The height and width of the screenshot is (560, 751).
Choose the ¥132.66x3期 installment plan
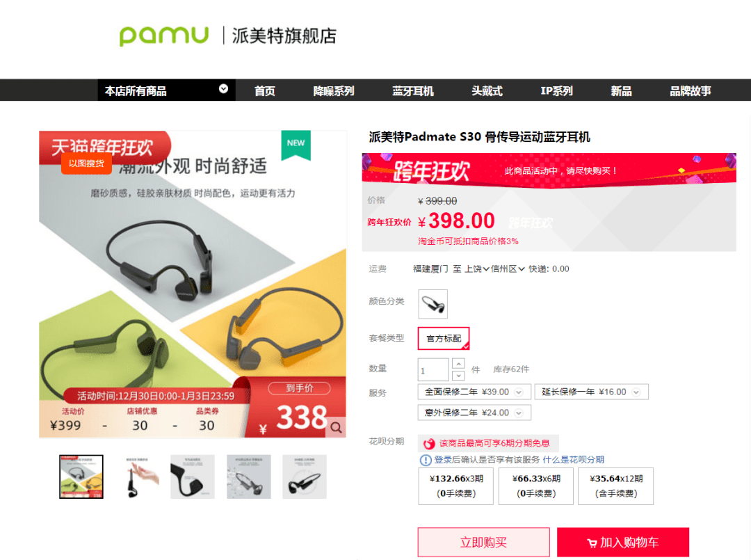456,486
